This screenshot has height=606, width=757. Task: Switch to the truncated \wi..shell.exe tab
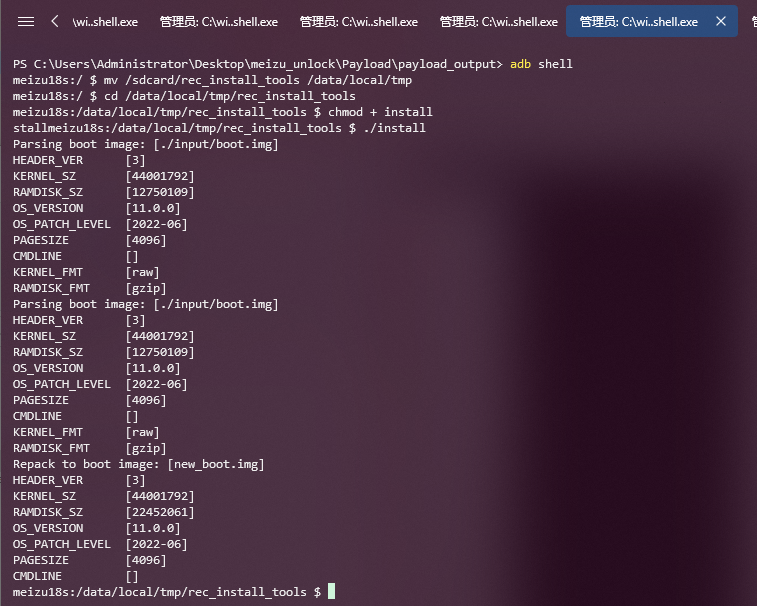pos(105,22)
